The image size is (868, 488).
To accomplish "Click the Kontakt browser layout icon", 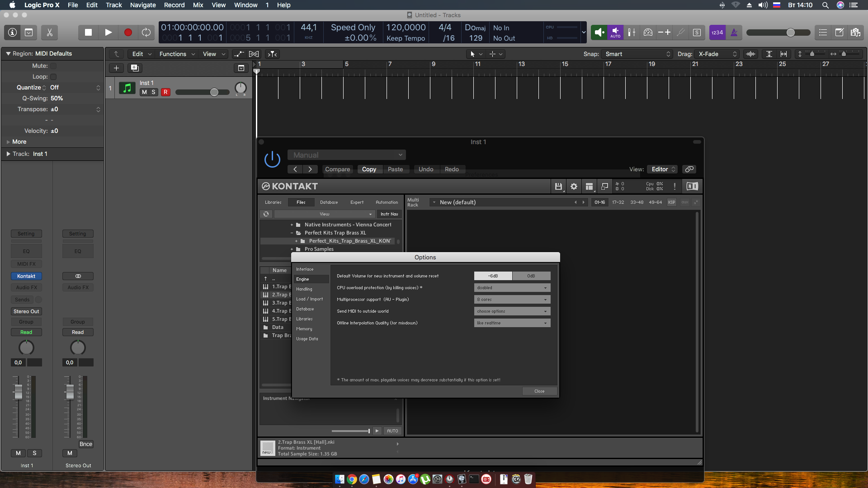I will [589, 186].
